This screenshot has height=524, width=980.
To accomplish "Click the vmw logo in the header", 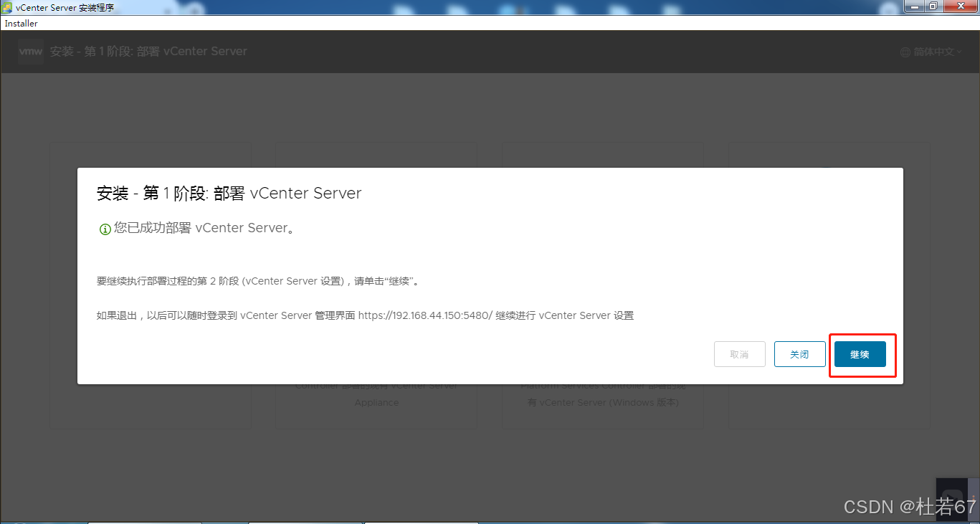I will click(30, 52).
